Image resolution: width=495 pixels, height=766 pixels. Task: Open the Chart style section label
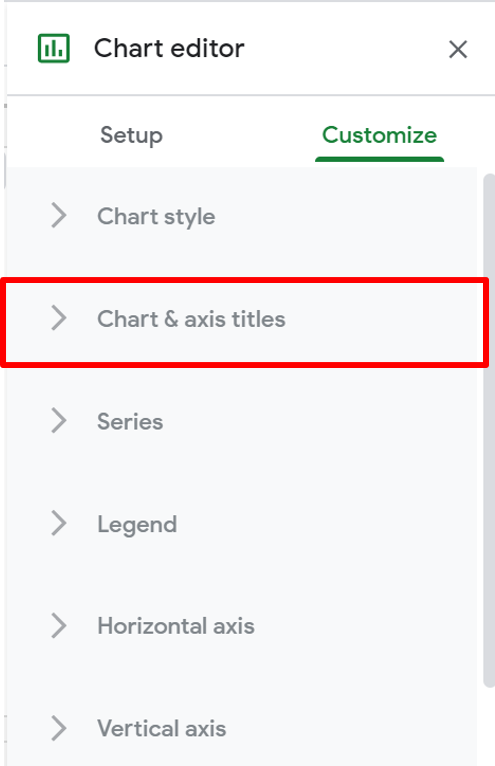pos(156,216)
